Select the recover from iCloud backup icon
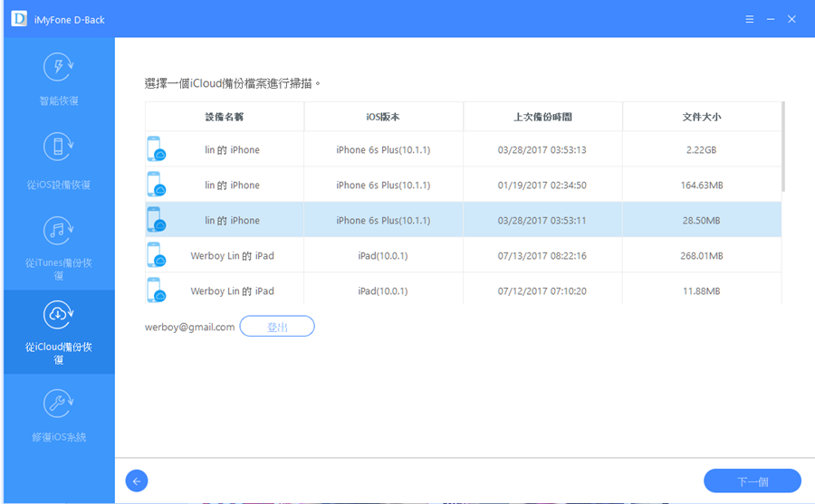The height and width of the screenshot is (504, 815). (58, 314)
